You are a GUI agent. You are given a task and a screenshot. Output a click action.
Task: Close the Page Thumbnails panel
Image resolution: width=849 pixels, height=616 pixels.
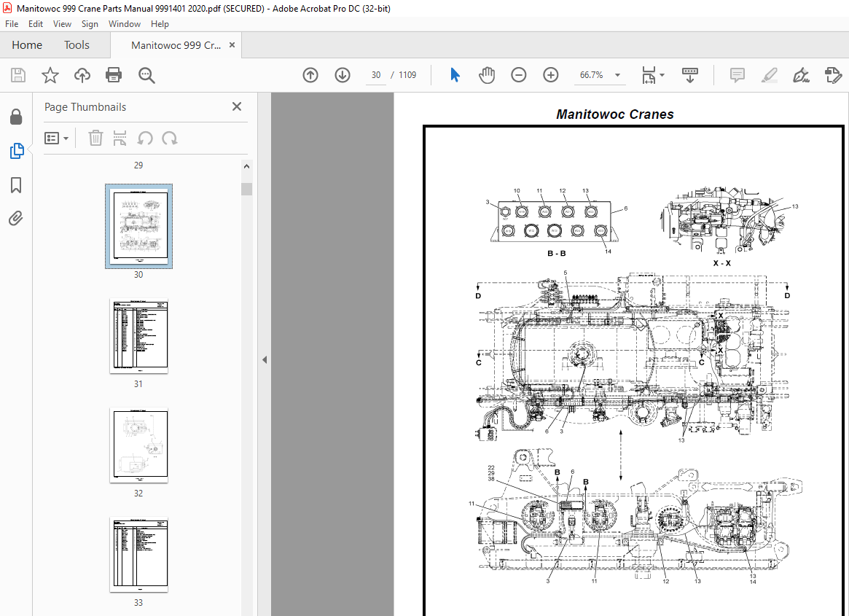237,106
